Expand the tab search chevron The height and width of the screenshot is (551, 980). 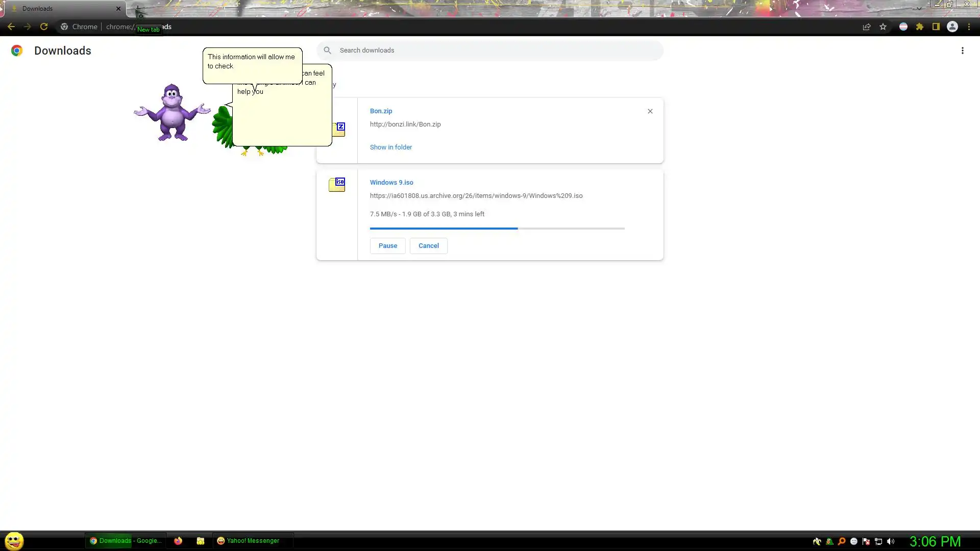[x=919, y=8]
